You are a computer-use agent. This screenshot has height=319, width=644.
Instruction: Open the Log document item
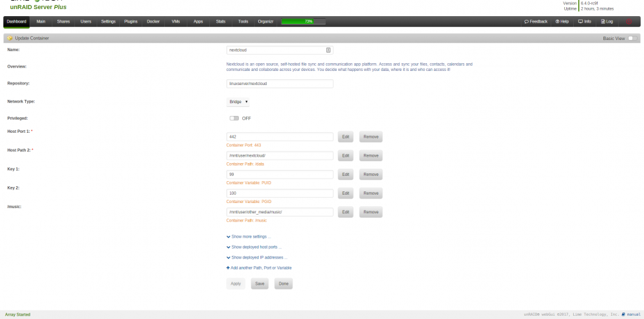(x=607, y=22)
